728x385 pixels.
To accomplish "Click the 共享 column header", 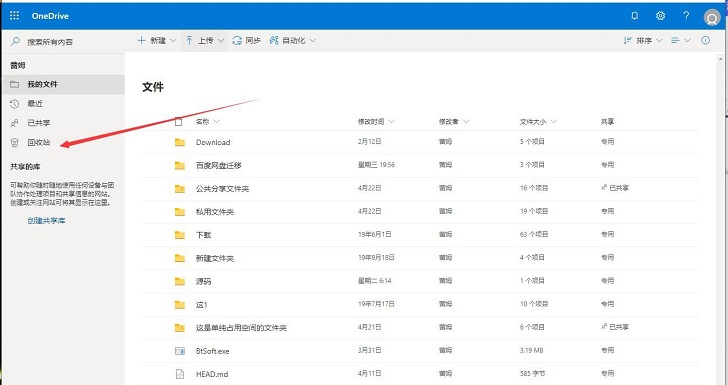I will [607, 122].
